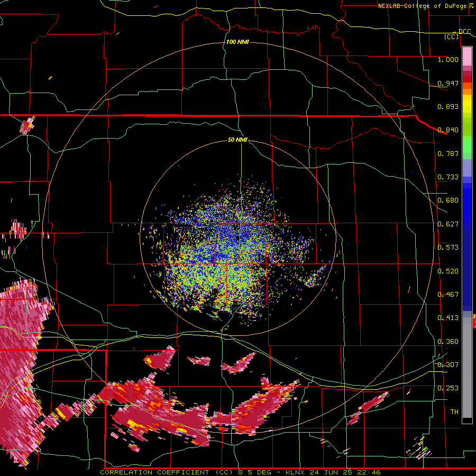The height and width of the screenshot is (476, 476).
Task: Click the 50 NMI range ring label
Action: [x=237, y=140]
